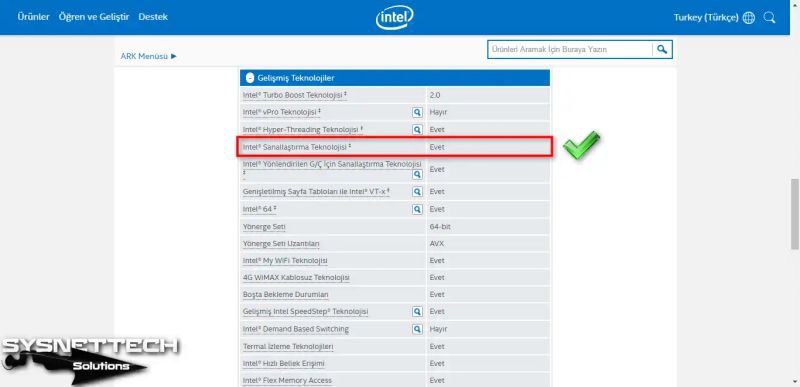Image resolution: width=800 pixels, height=387 pixels.
Task: Click the Intel vPro Teknolojisi link
Action: click(282, 112)
